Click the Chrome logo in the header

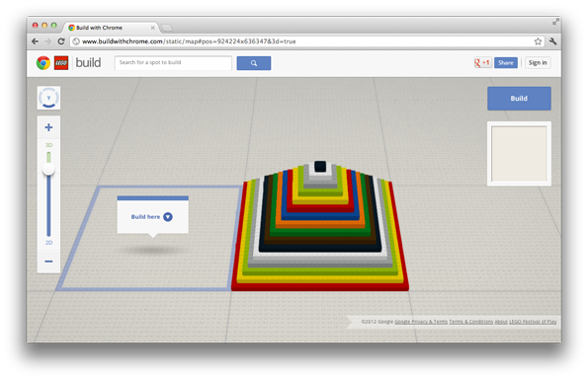(x=43, y=63)
